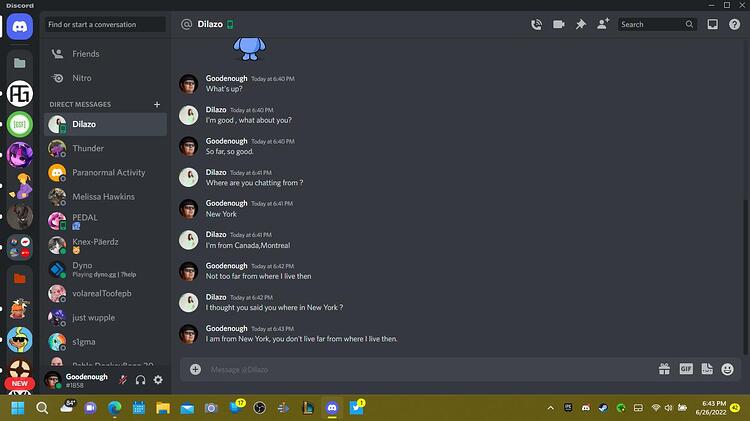Open Discord Home button
This screenshot has height=421, width=750.
tap(20, 26)
